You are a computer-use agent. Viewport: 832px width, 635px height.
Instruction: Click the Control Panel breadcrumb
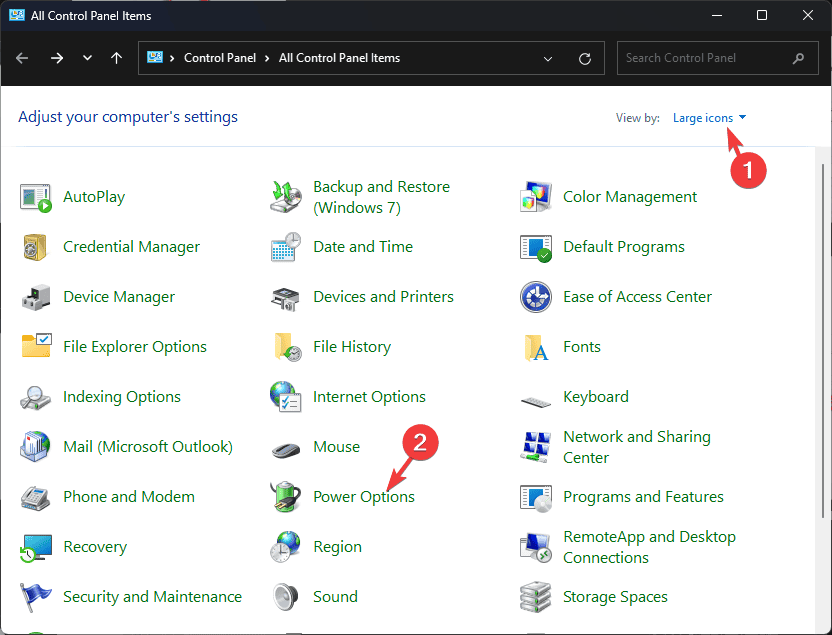[x=220, y=58]
